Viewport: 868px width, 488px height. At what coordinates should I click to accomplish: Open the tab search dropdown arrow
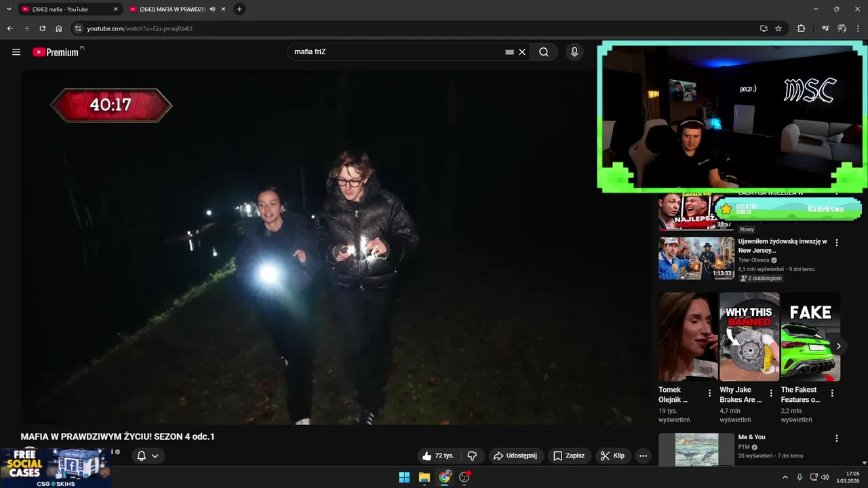[9, 9]
